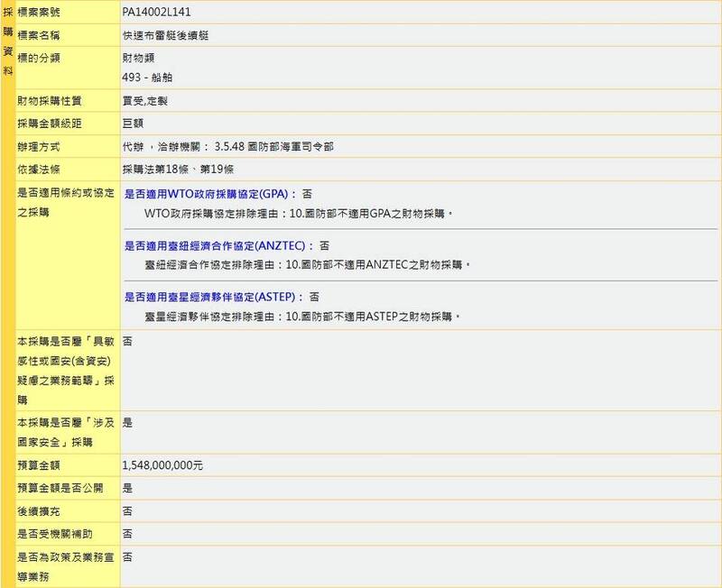Select budget amount 1,548,000,000元

(x=162, y=465)
